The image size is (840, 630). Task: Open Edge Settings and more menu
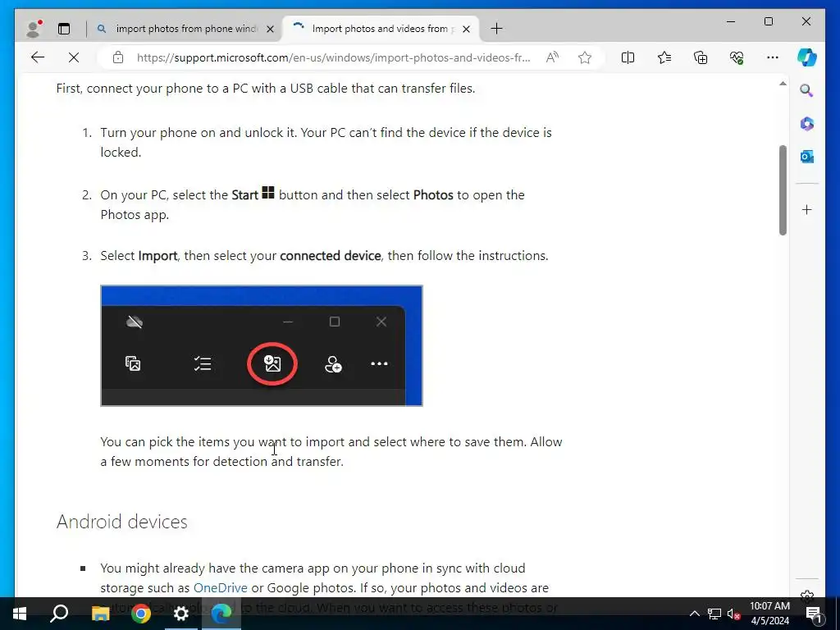point(773,57)
